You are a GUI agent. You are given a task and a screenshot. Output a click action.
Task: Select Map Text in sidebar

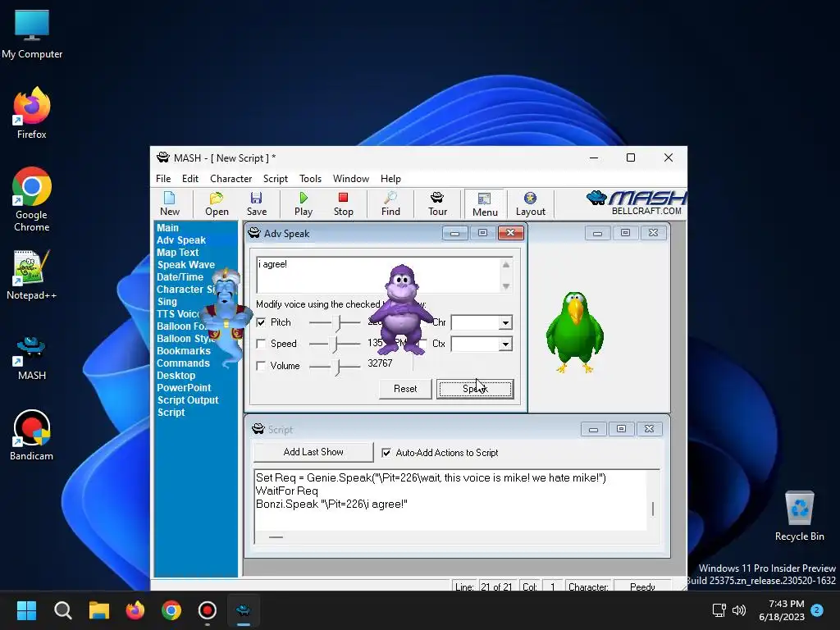pyautogui.click(x=177, y=253)
